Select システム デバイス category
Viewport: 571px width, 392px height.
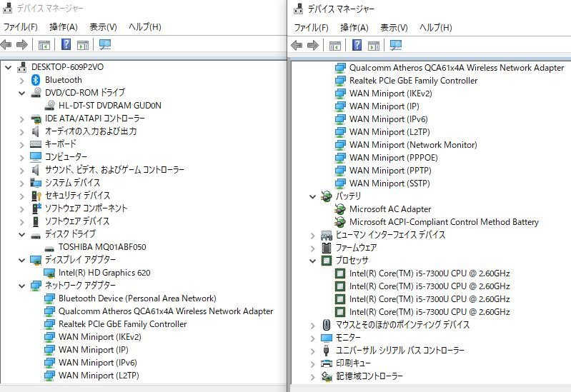click(x=72, y=183)
